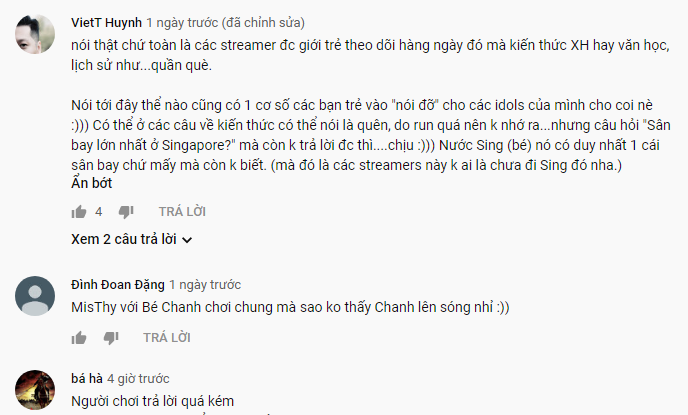The height and width of the screenshot is (415, 688).
Task: Open Đình Đoan Đặng's default avatar
Action: [35, 296]
